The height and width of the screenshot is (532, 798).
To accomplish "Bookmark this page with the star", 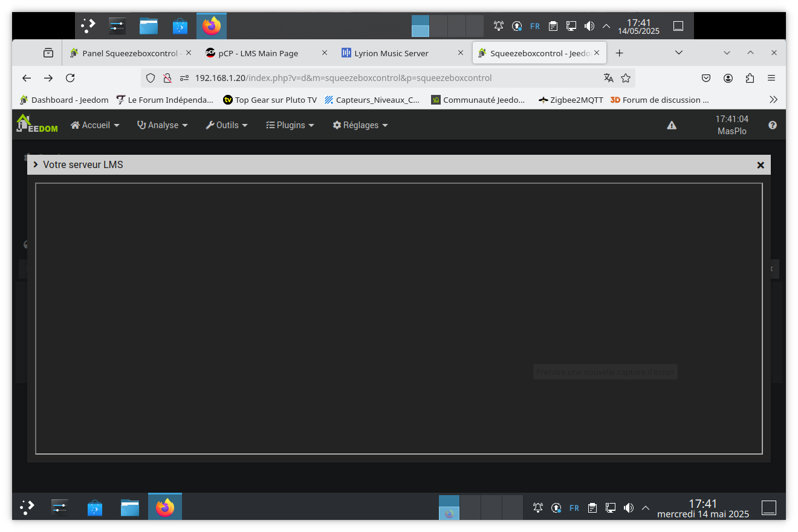I will [x=626, y=78].
